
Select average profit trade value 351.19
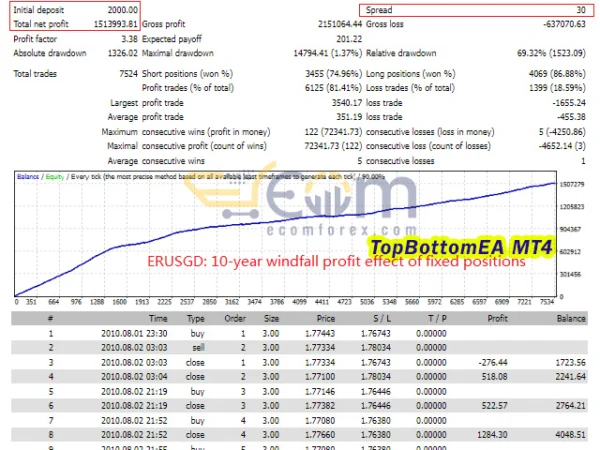(349, 117)
